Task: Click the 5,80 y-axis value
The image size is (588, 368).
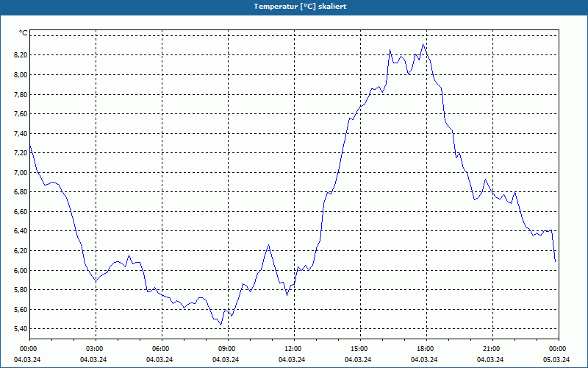Action: click(20, 289)
